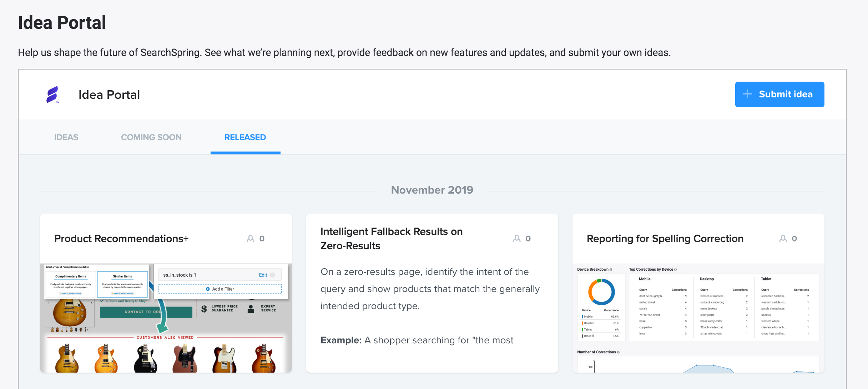Click info icon beside Number of Corrections

point(618,352)
